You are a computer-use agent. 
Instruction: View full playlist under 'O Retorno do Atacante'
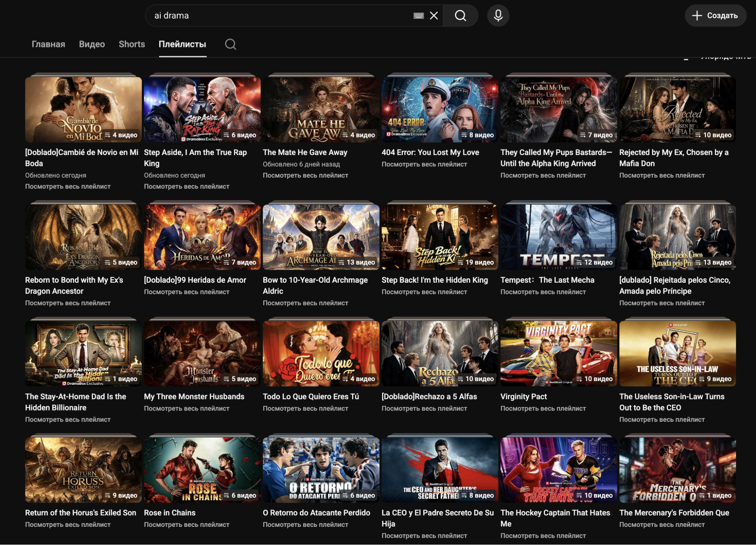[306, 525]
